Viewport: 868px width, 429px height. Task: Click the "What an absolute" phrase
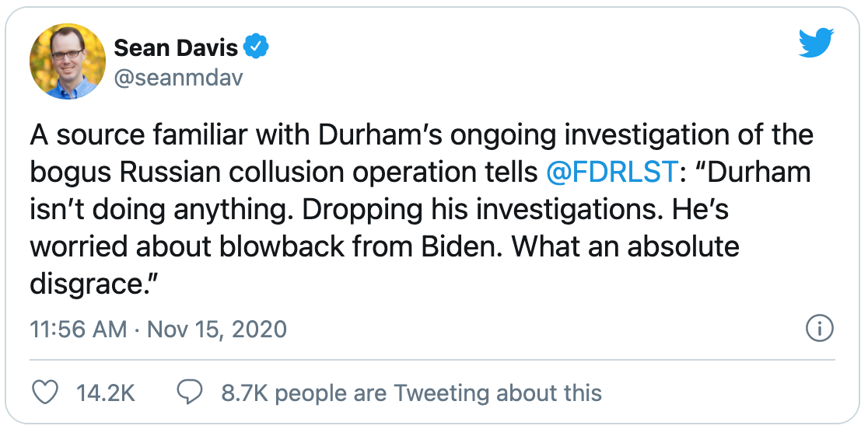click(x=625, y=248)
